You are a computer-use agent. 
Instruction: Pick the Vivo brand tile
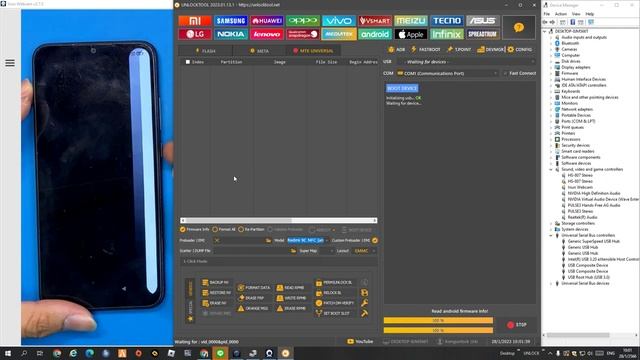[338, 20]
